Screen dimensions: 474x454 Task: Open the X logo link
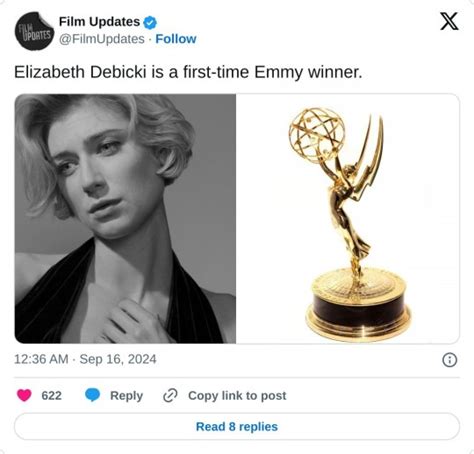point(449,21)
